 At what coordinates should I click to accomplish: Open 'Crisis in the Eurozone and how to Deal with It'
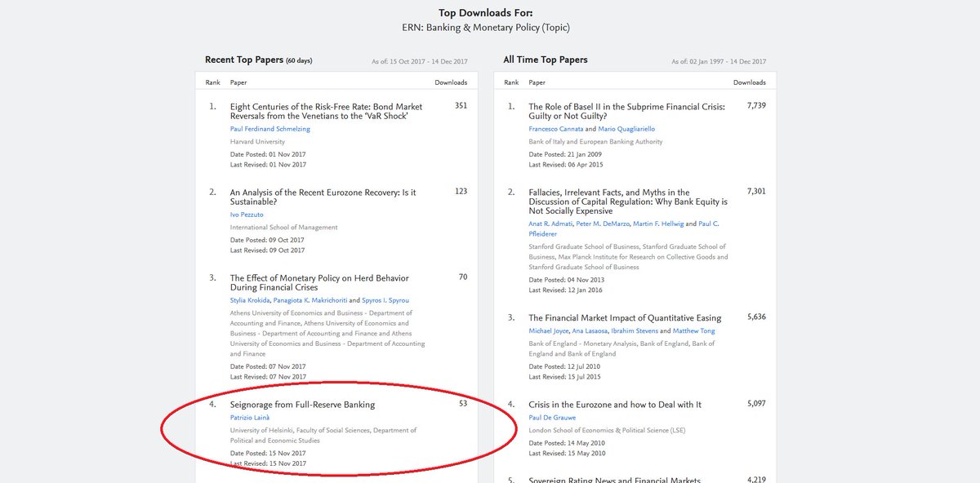pyautogui.click(x=615, y=405)
